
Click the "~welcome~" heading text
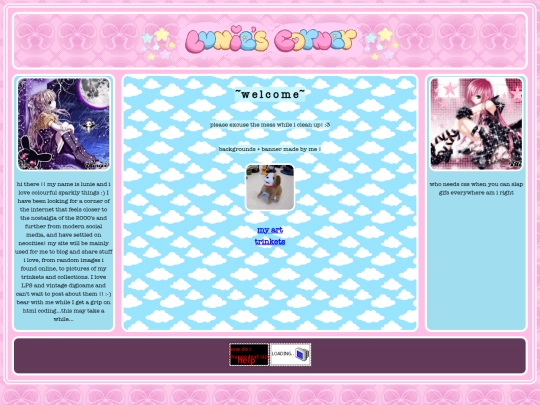(270, 94)
